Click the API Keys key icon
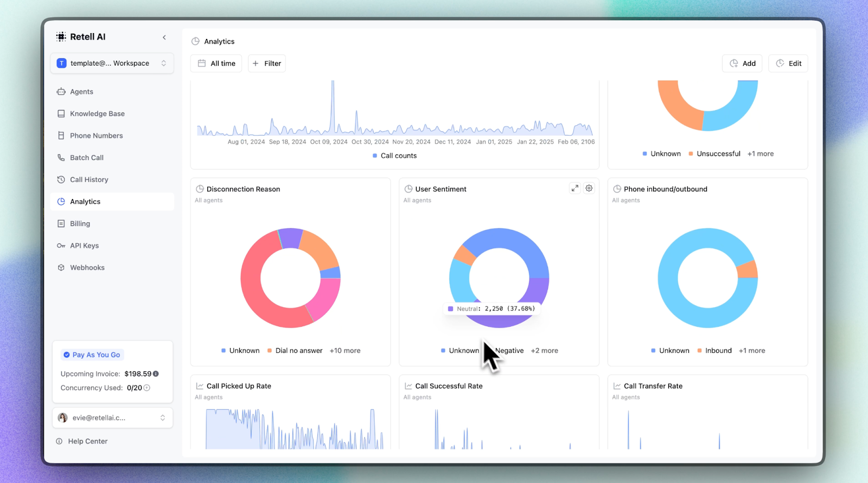868x483 pixels. [61, 246]
